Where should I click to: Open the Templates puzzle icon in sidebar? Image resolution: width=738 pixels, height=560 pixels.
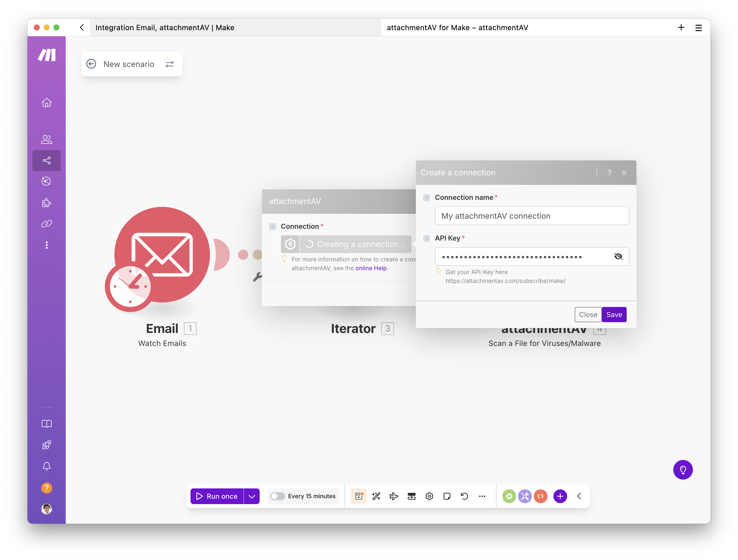pos(46,203)
